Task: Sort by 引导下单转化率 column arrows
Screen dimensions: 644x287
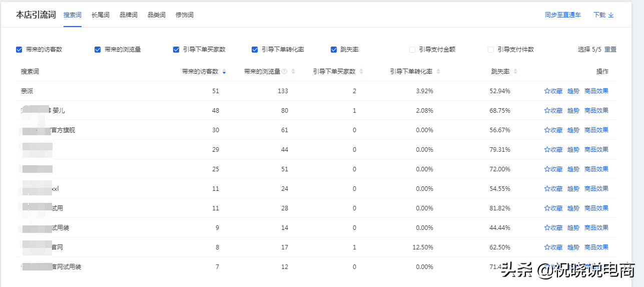Action: pyautogui.click(x=438, y=72)
